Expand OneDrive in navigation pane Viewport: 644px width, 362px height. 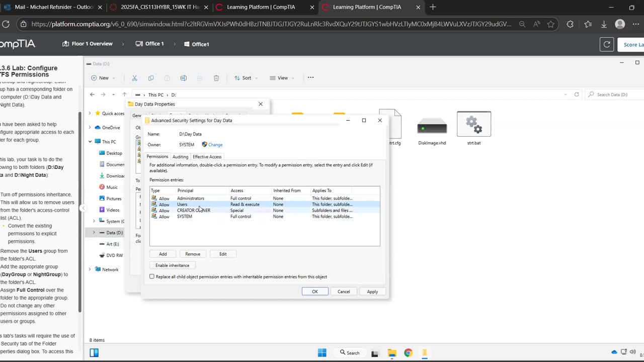pyautogui.click(x=90, y=128)
